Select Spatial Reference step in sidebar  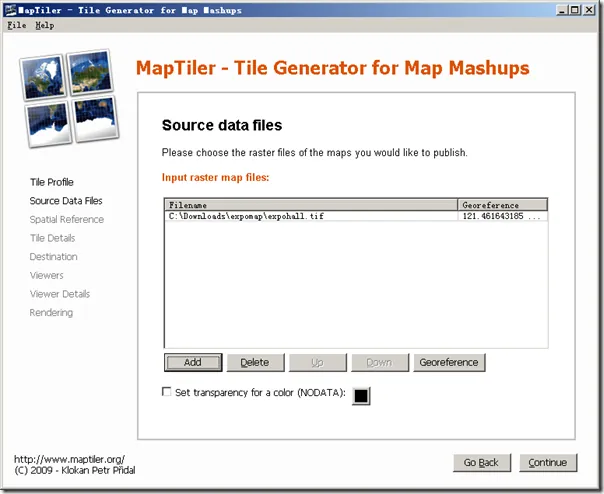(x=67, y=219)
